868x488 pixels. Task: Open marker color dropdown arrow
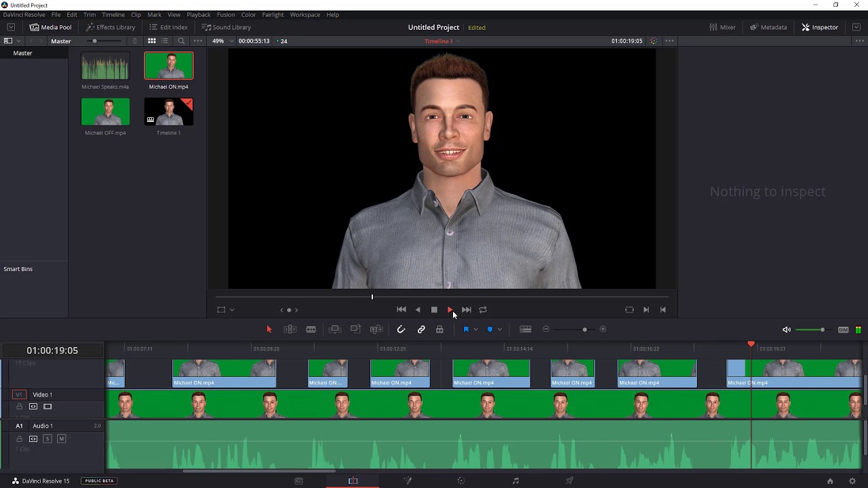[x=500, y=329]
